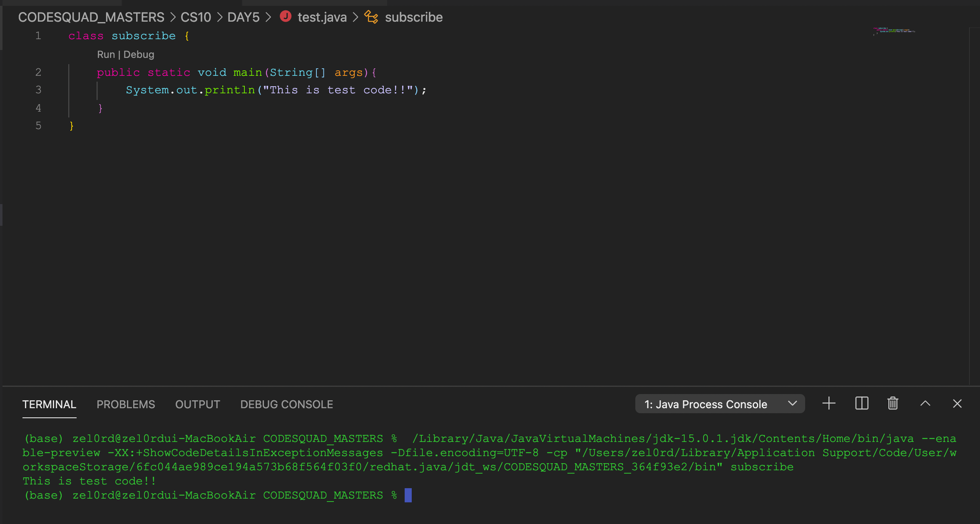The height and width of the screenshot is (524, 980).
Task: Click line number 3 in gutter
Action: (x=38, y=90)
